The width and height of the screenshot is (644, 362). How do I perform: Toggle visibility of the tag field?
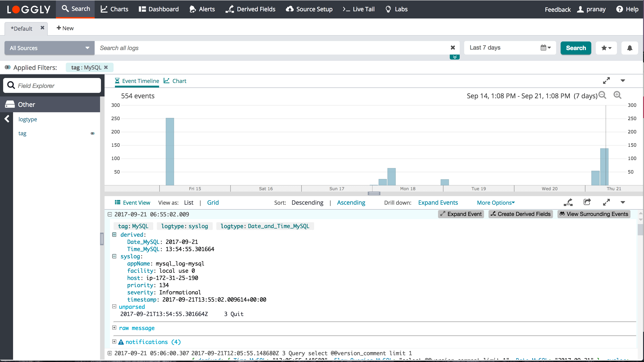(93, 133)
